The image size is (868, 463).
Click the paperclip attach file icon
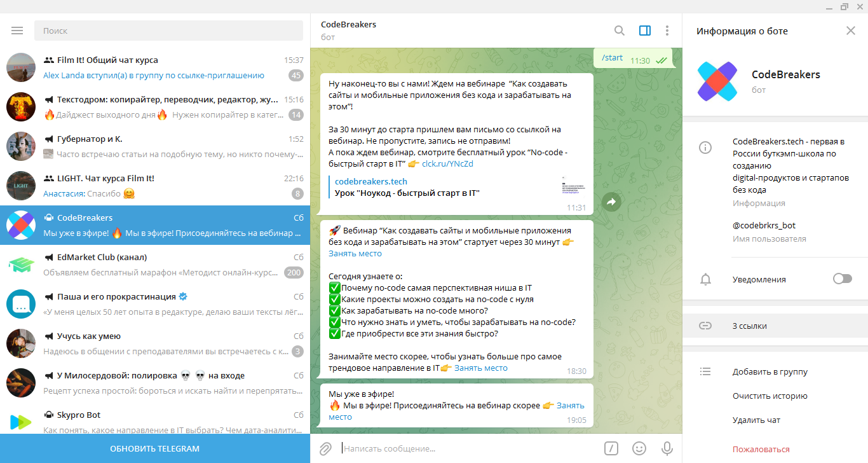pos(325,448)
